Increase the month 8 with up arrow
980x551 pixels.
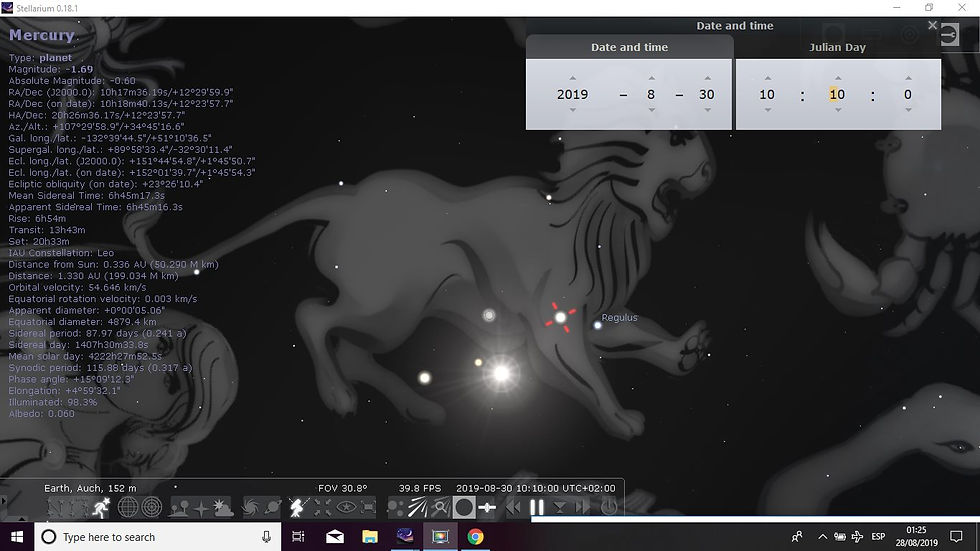pyautogui.click(x=651, y=78)
